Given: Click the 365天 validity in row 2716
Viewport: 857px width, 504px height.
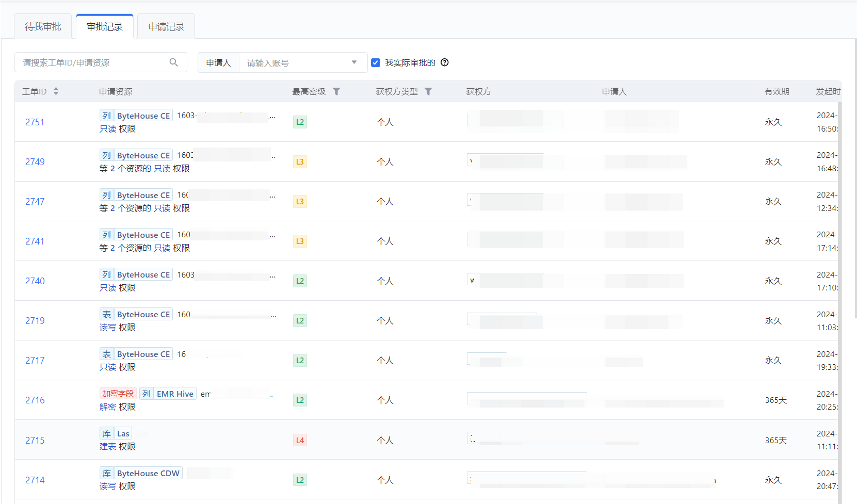Looking at the screenshot, I should click(776, 400).
